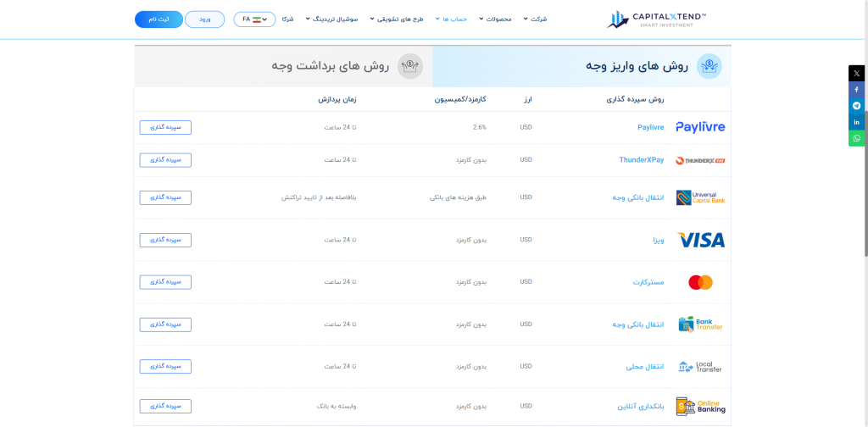Click the CapitalXtend logo

point(656,19)
